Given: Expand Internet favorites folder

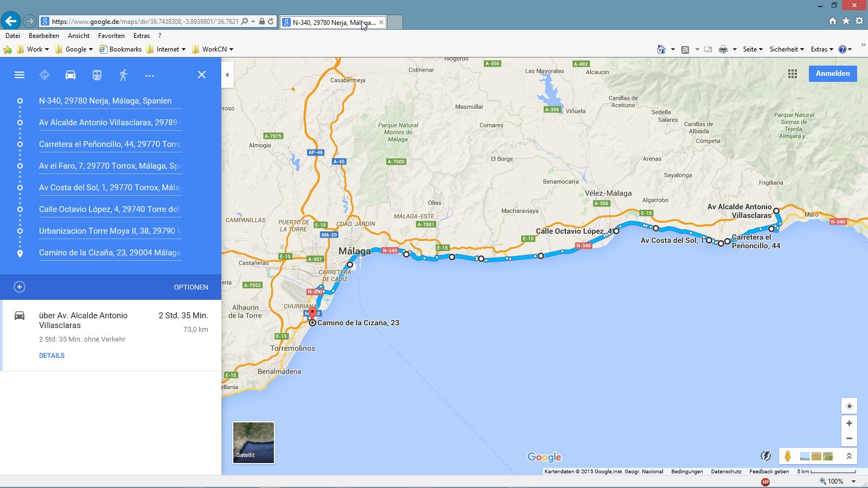Looking at the screenshot, I should tap(166, 49).
